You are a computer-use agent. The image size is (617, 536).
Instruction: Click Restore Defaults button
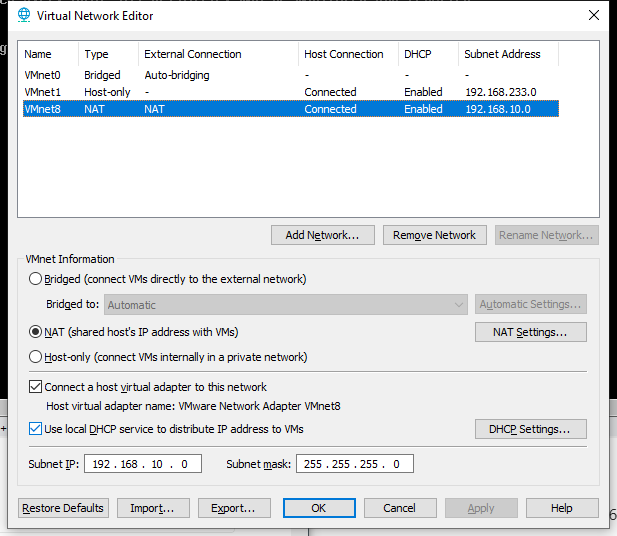63,508
